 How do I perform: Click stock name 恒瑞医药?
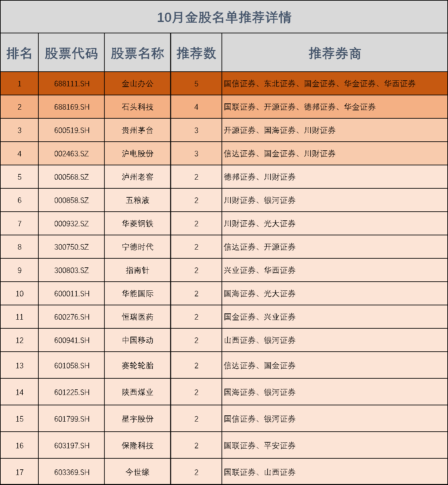137,317
